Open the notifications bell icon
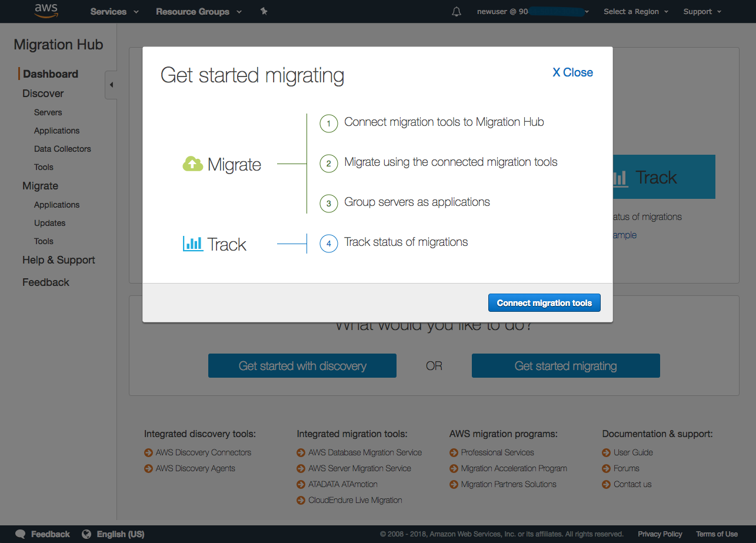Screen dimensions: 756x543 pyautogui.click(x=457, y=12)
